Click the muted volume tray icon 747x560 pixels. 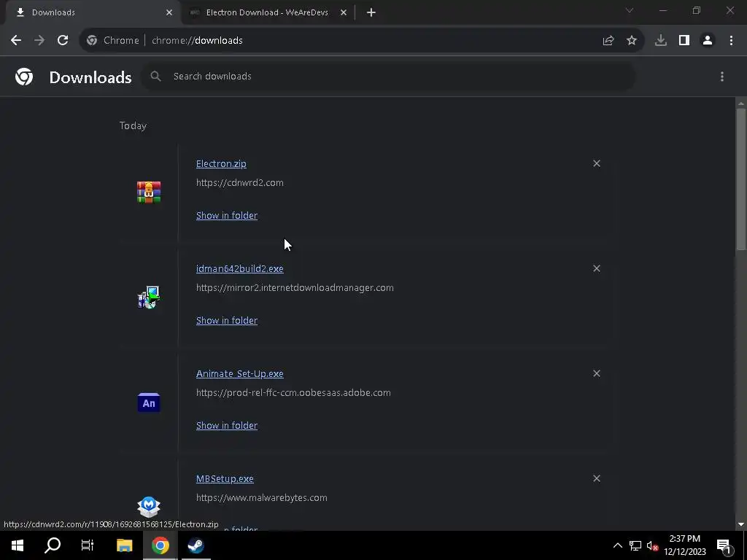click(652, 545)
